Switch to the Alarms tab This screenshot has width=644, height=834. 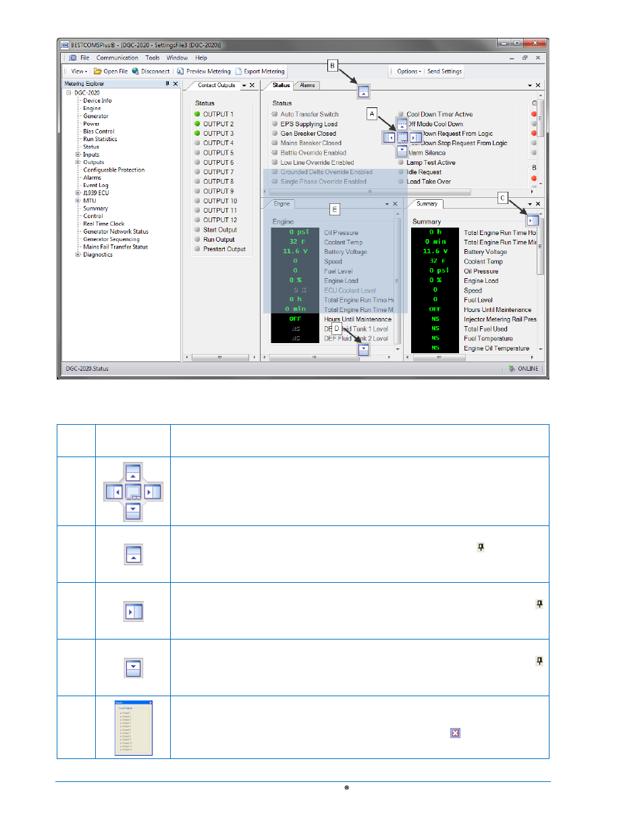click(308, 85)
